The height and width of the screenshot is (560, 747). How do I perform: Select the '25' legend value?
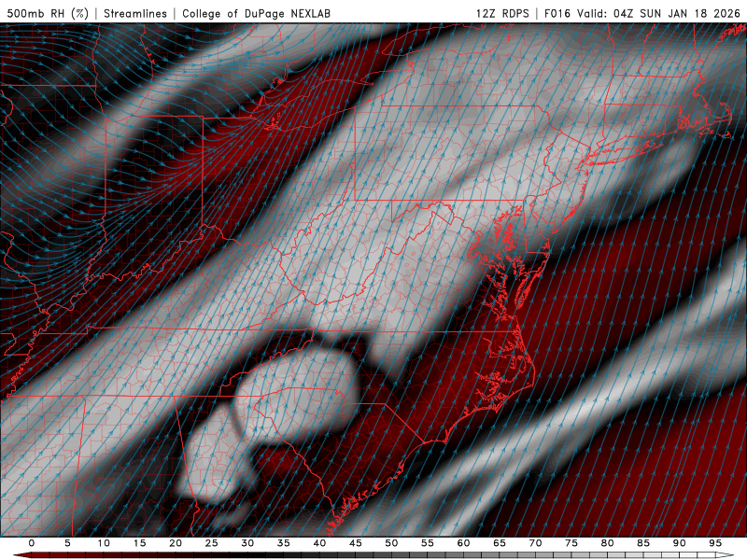click(212, 543)
